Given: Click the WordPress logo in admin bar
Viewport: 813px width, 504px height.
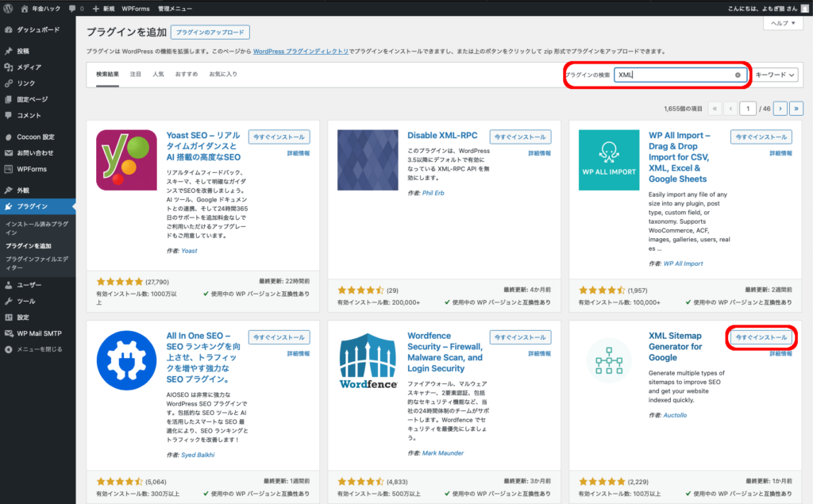Looking at the screenshot, I should [x=9, y=8].
